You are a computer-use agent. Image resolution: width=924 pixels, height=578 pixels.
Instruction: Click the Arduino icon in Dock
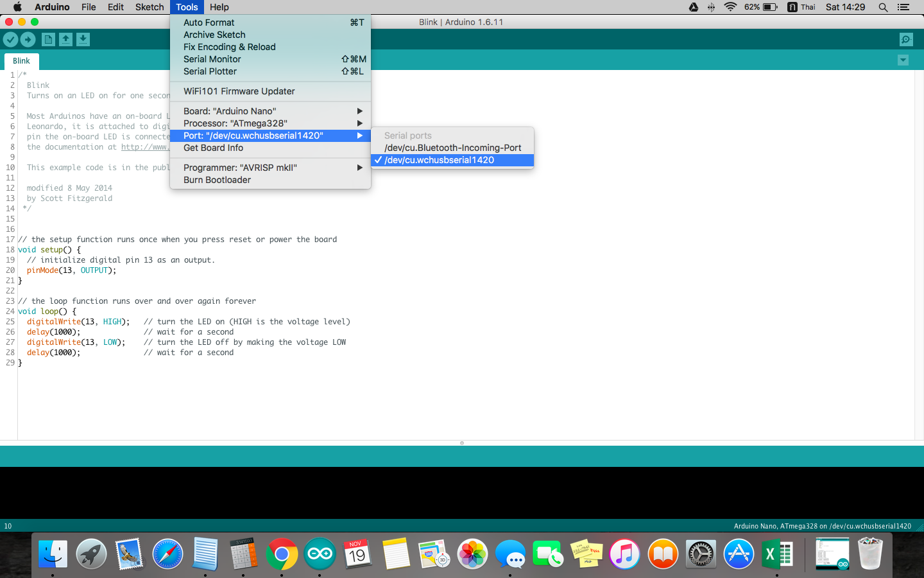pyautogui.click(x=320, y=554)
